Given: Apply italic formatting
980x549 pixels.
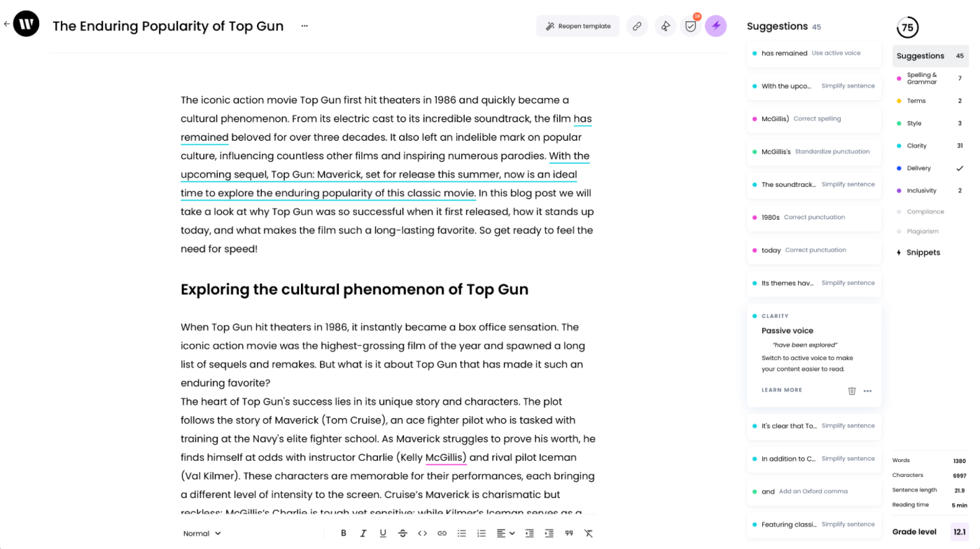Looking at the screenshot, I should pyautogui.click(x=363, y=533).
